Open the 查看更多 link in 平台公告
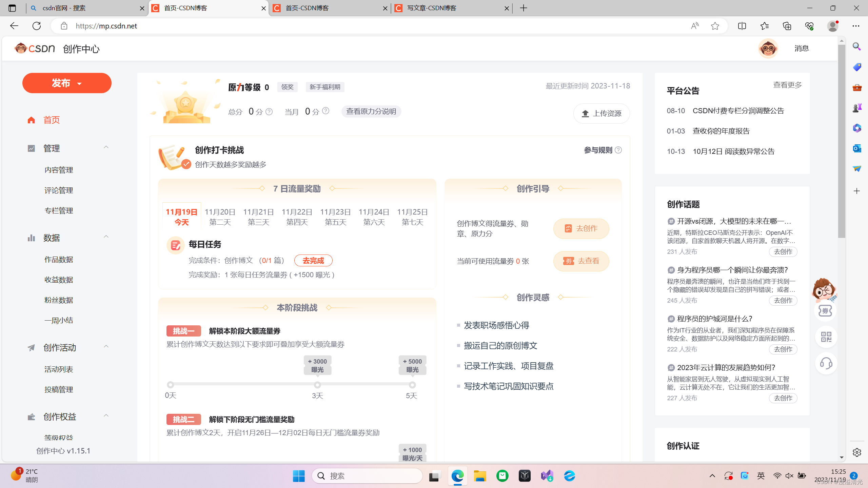 point(787,85)
